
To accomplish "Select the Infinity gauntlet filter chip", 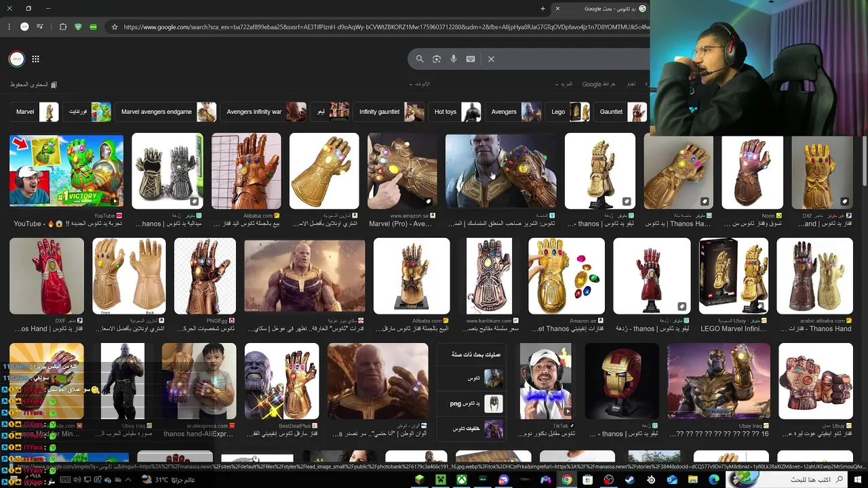I will 389,112.
